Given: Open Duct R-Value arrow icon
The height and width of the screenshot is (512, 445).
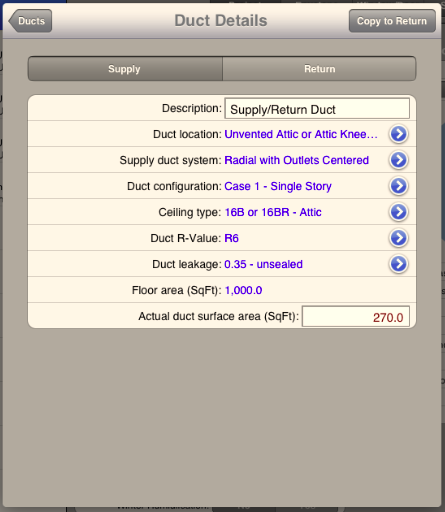Looking at the screenshot, I should coord(398,238).
